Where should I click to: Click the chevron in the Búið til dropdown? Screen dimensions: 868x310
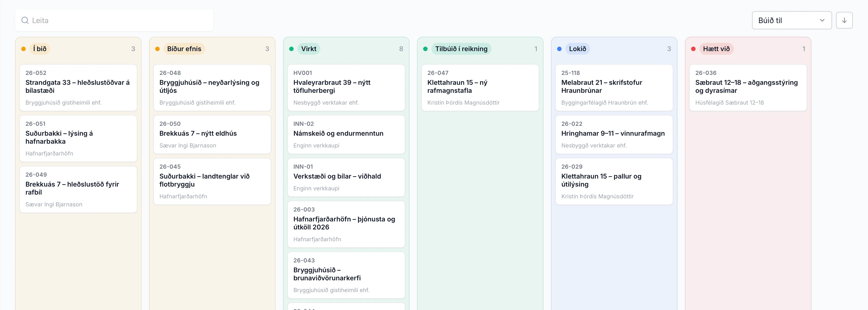pyautogui.click(x=822, y=20)
